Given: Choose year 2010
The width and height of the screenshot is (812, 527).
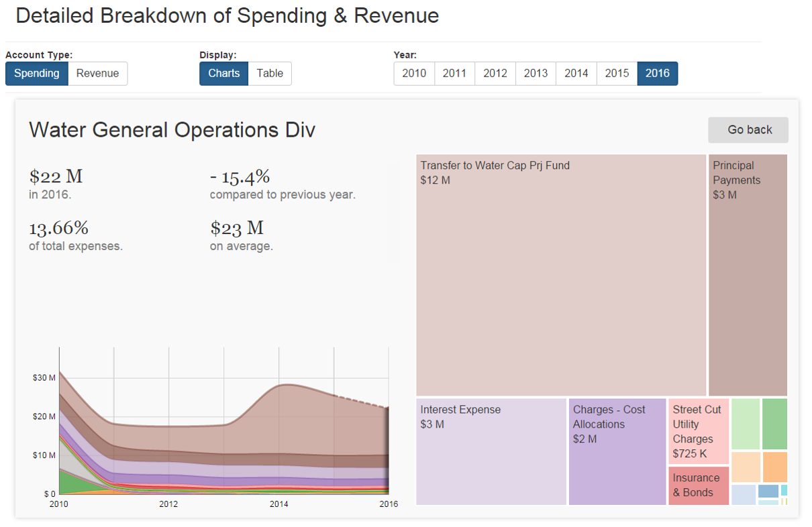Looking at the screenshot, I should (x=414, y=74).
